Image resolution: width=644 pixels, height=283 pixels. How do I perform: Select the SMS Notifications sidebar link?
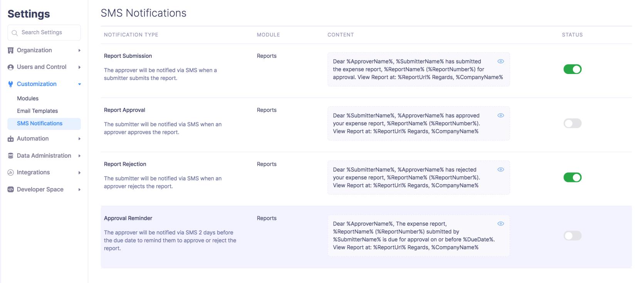click(x=40, y=123)
